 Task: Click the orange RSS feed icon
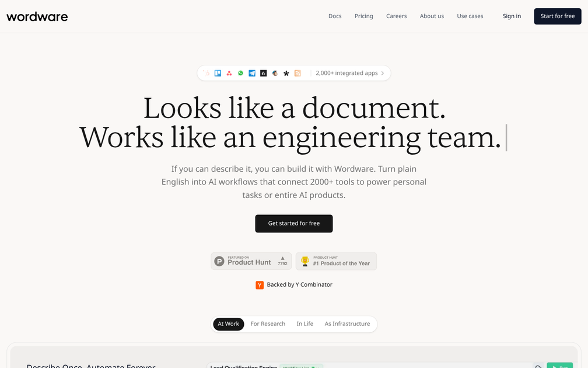coord(297,72)
